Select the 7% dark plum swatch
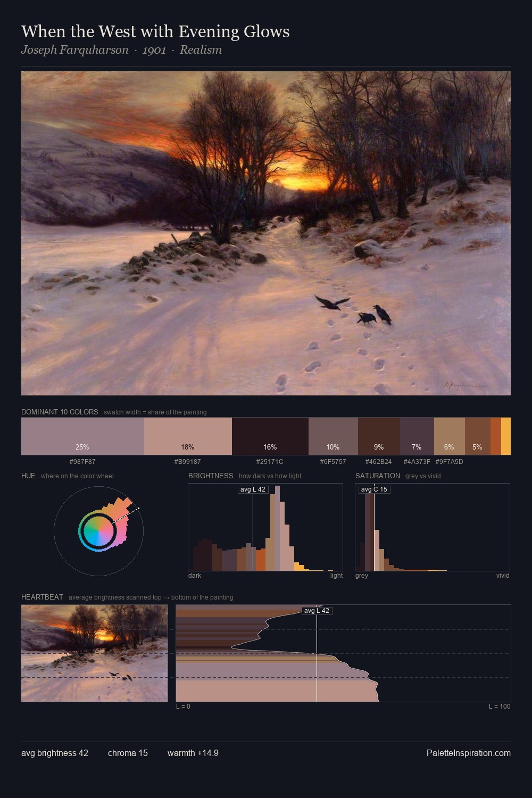The image size is (532, 798). click(417, 436)
